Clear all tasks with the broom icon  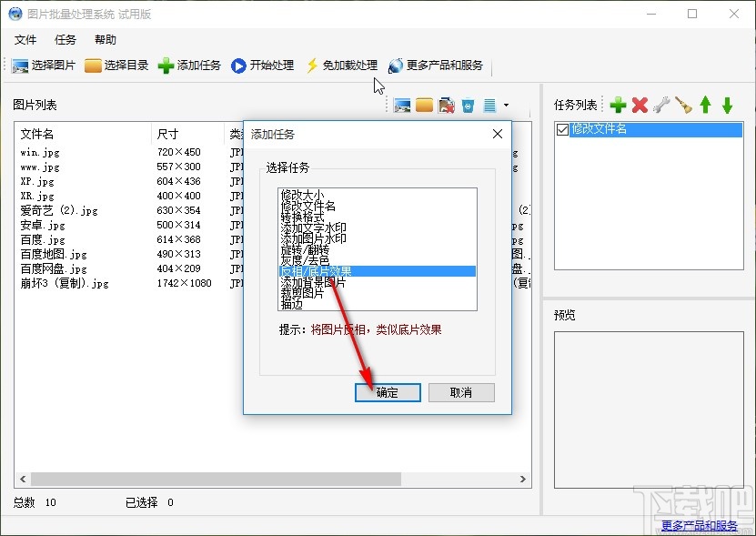(681, 104)
